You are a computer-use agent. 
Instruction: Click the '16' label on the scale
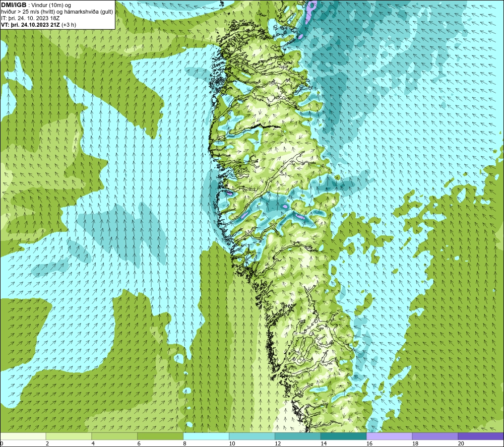(369, 443)
